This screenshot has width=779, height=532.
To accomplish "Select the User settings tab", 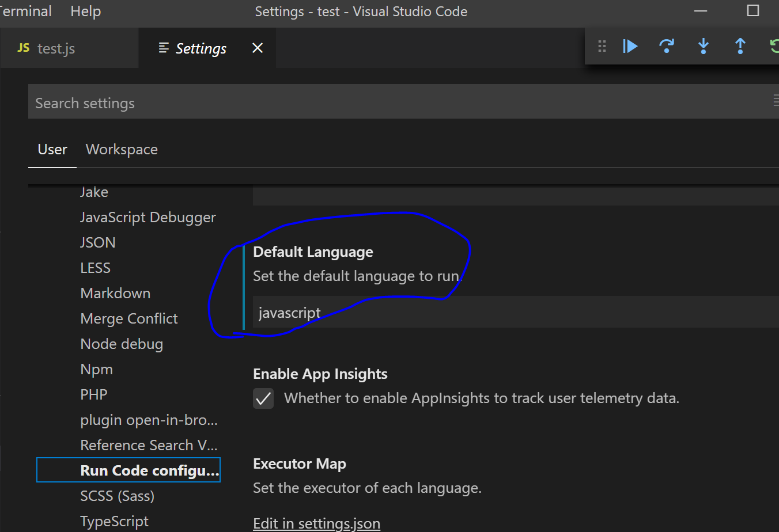I will pyautogui.click(x=52, y=150).
